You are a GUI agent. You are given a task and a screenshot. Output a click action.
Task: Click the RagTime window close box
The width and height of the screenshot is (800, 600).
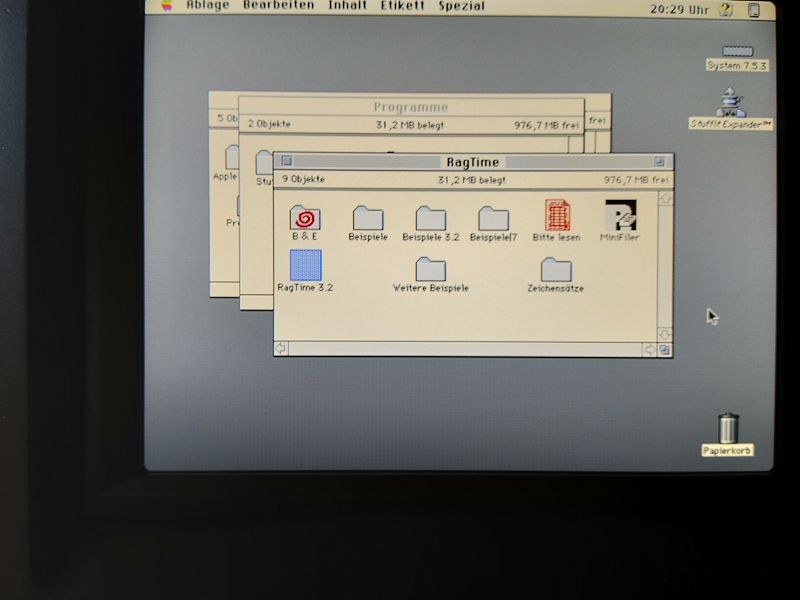click(x=287, y=161)
